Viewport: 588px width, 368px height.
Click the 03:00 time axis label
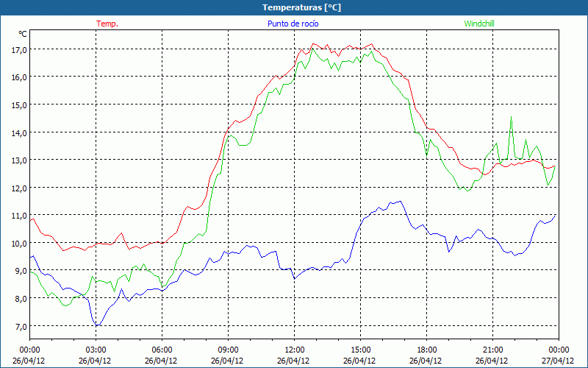coord(96,350)
